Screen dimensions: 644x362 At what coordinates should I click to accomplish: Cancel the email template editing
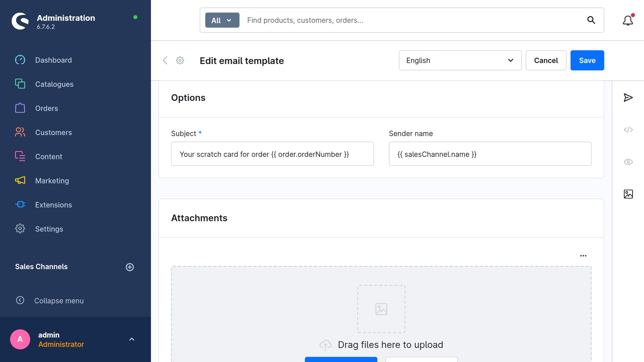(x=546, y=60)
